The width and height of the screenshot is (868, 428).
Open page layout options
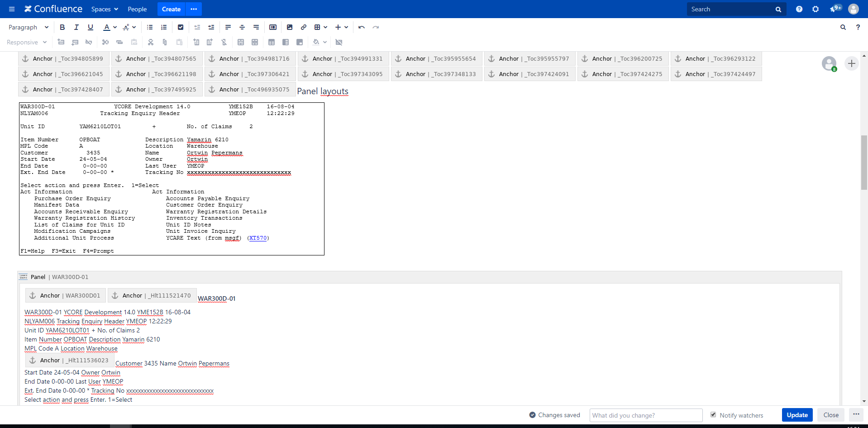(x=273, y=27)
